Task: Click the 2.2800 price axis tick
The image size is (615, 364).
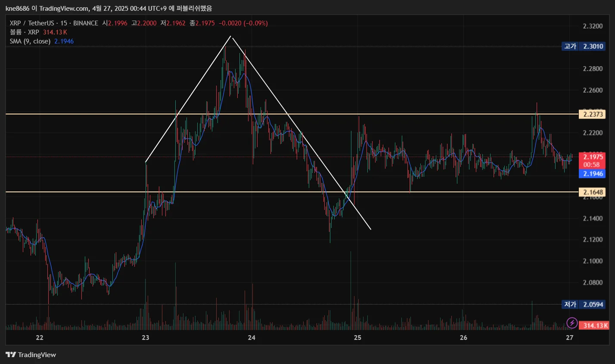Action: tap(593, 69)
